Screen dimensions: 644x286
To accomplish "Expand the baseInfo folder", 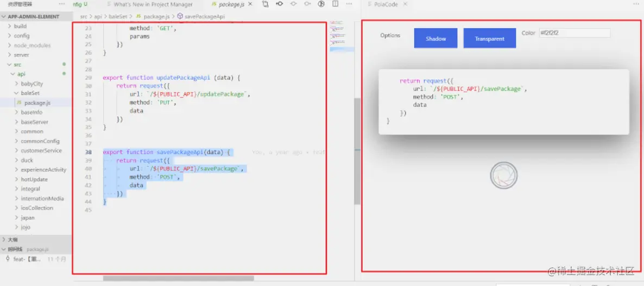I will 36,112.
